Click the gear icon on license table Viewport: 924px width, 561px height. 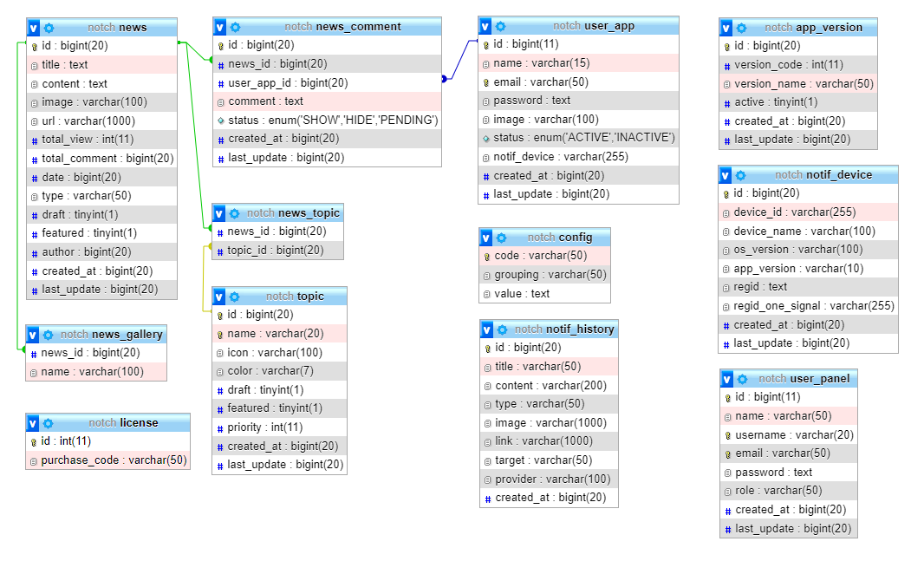pyautogui.click(x=49, y=423)
